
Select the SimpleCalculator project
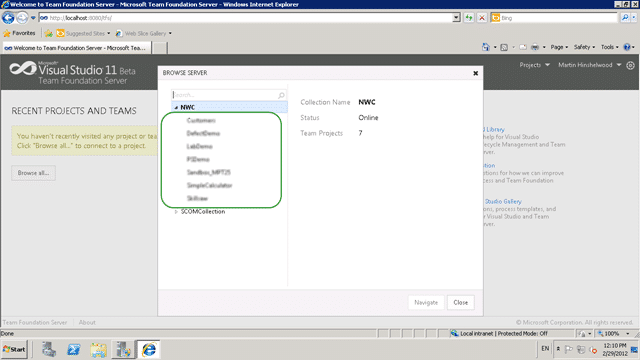[209, 185]
